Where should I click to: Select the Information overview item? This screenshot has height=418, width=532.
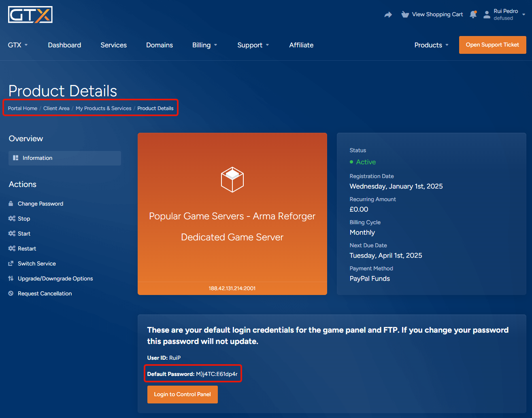coord(65,158)
